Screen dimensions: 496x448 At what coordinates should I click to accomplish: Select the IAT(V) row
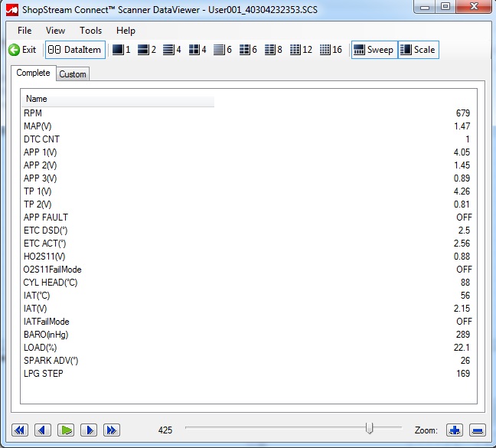pyautogui.click(x=248, y=309)
